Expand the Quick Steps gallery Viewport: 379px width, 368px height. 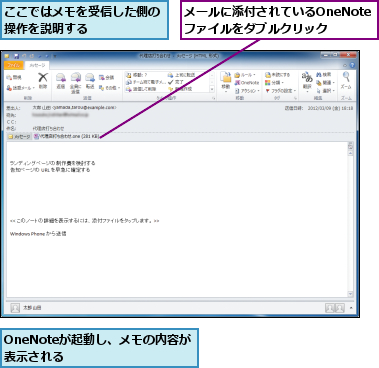(212, 89)
